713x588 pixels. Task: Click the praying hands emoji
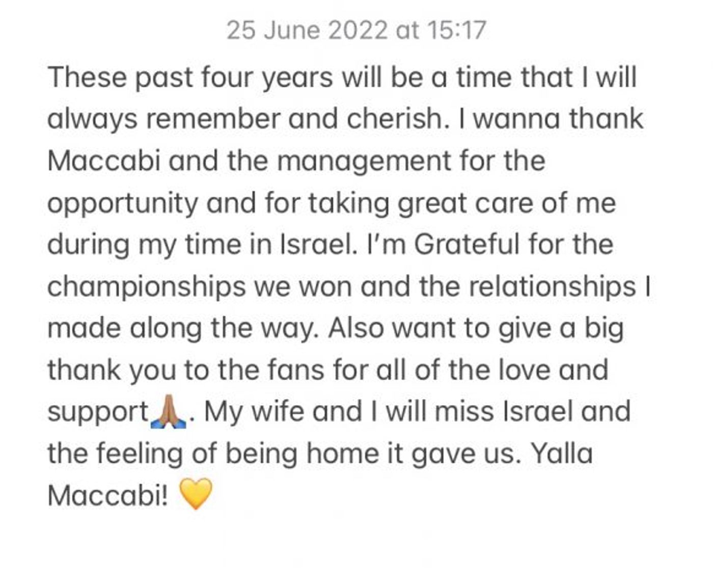point(169,413)
